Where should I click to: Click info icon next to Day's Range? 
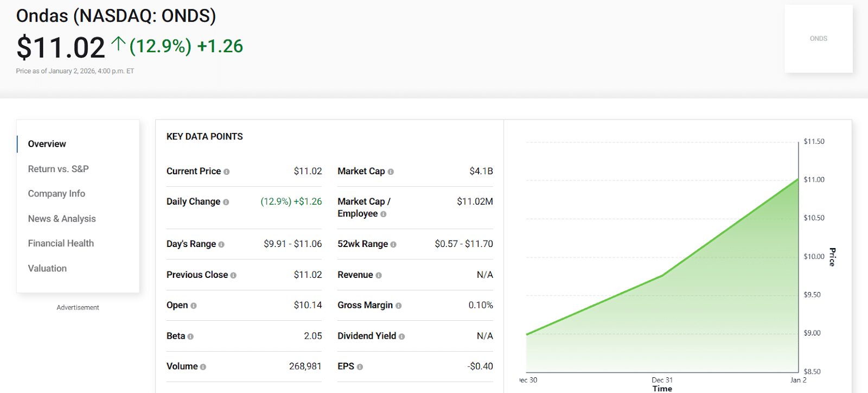pyautogui.click(x=221, y=244)
